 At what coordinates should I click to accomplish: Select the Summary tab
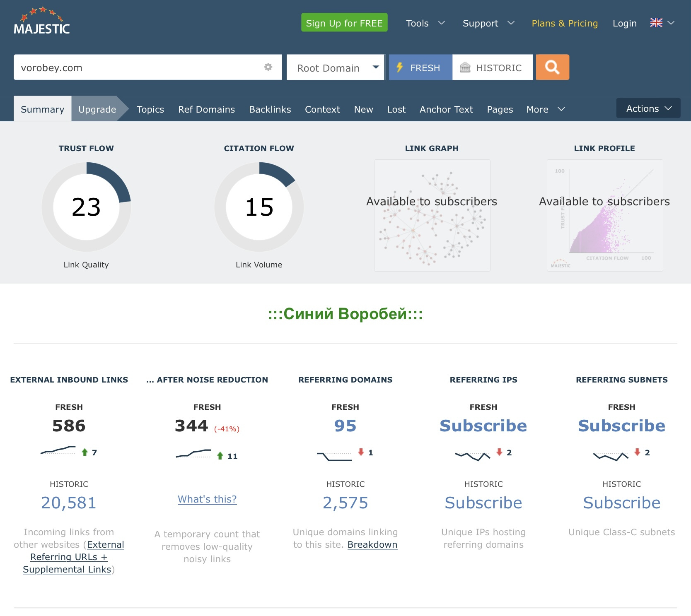point(42,109)
